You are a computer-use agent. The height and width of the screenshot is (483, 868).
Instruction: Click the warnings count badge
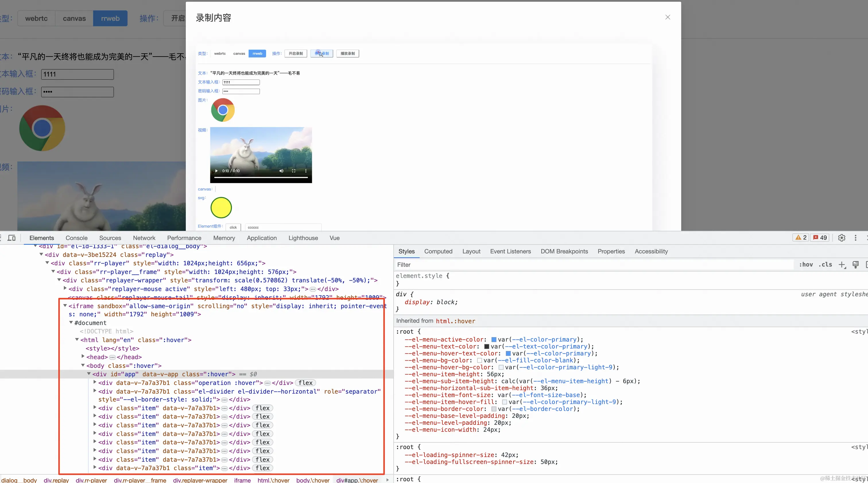801,238
